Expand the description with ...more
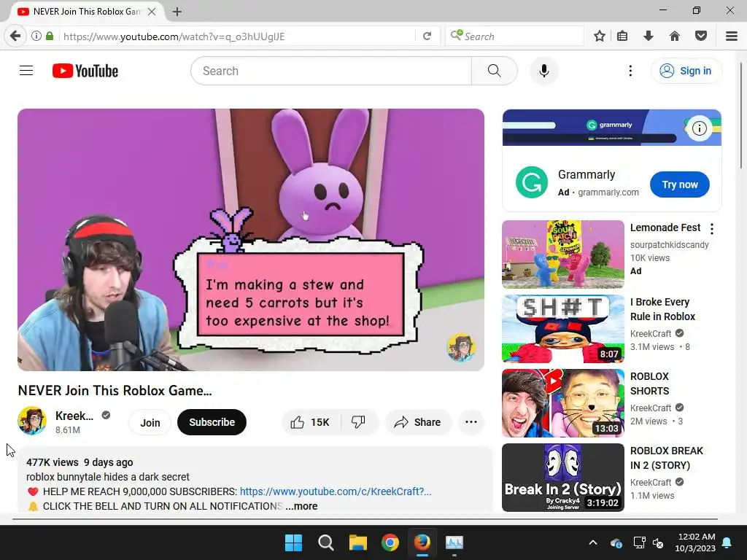The image size is (747, 560). [x=301, y=506]
